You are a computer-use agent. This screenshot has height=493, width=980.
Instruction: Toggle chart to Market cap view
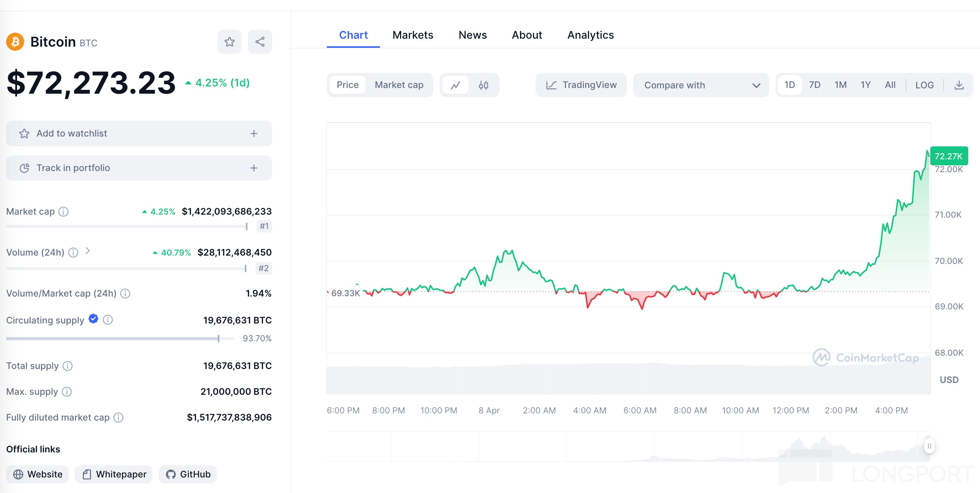[x=399, y=85]
